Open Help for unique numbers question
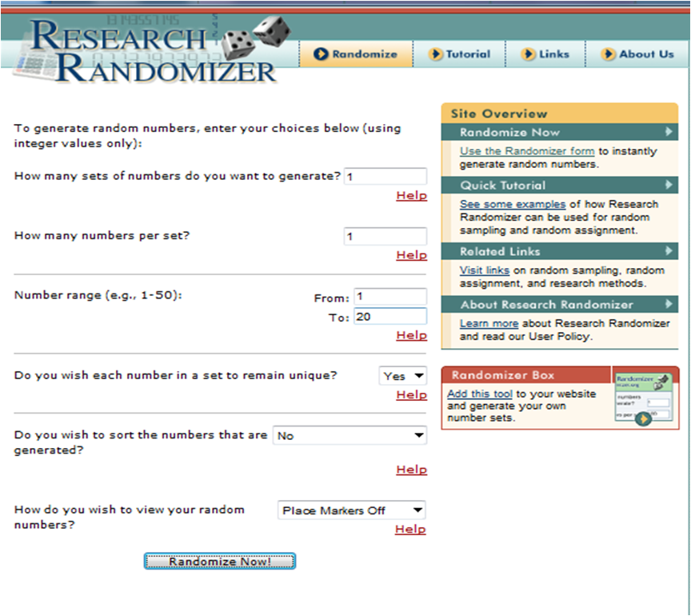This screenshot has height=616, width=691. 412,394
